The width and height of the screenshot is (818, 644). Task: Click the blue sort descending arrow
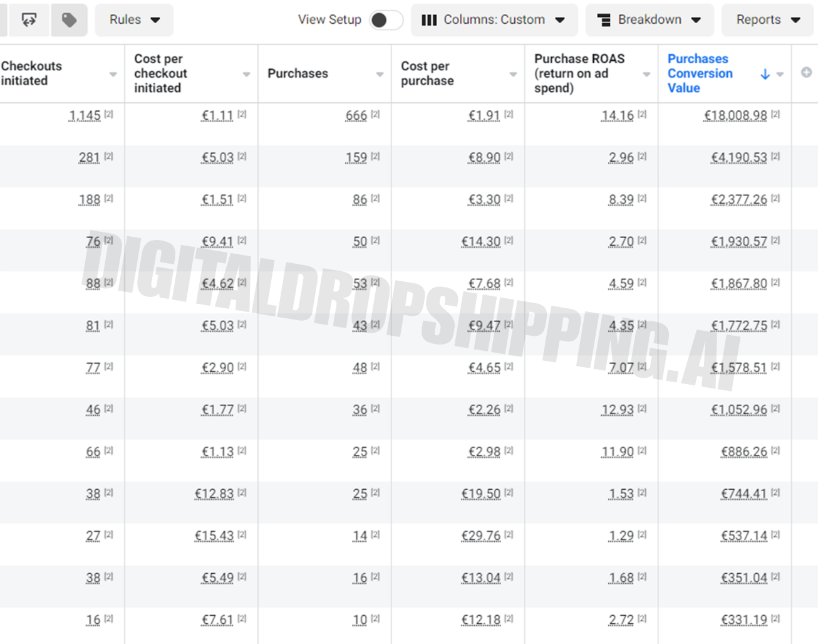pos(765,74)
